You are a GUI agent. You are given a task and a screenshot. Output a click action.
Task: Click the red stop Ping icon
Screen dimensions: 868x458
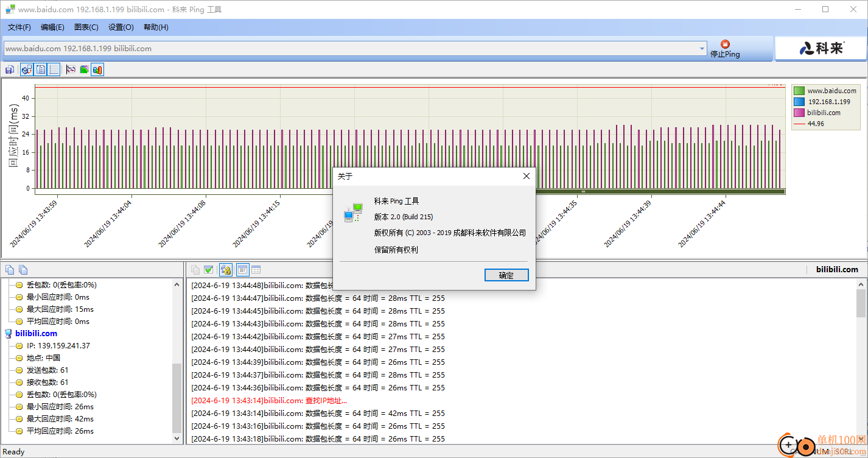point(725,44)
